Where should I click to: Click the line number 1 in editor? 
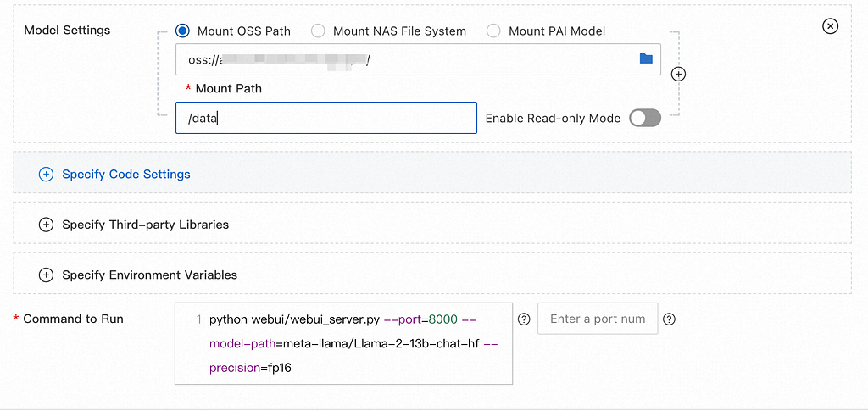[198, 319]
